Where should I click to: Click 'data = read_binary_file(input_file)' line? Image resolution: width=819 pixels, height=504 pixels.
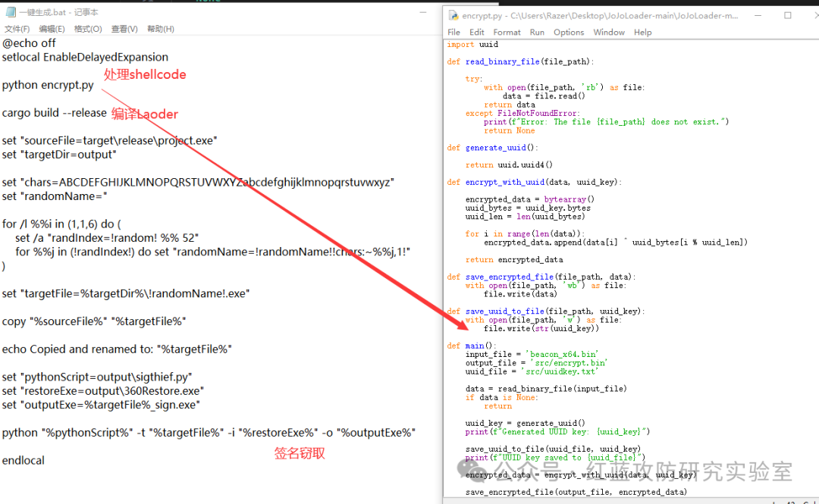coord(546,389)
